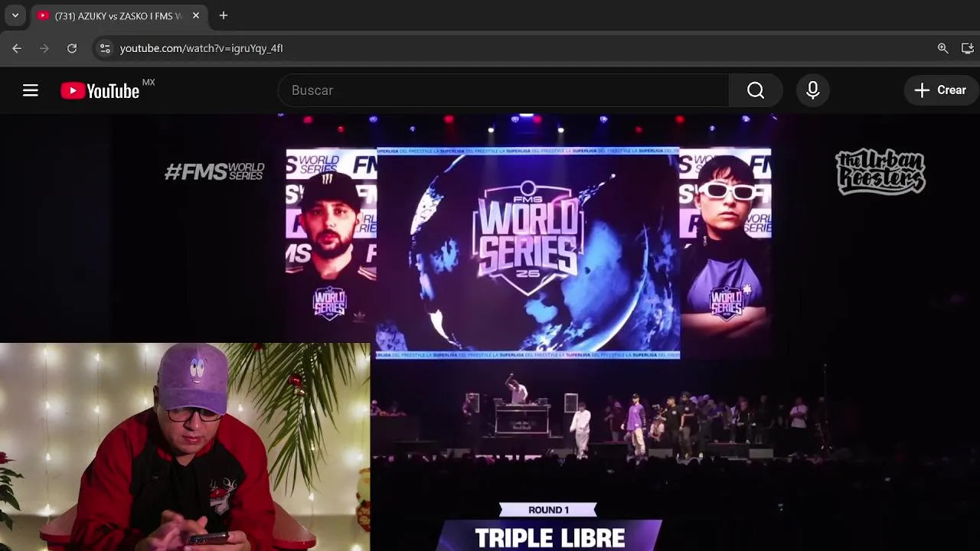The width and height of the screenshot is (980, 551).
Task: Close the AZUKY vs ZASKO tab
Action: click(x=196, y=15)
